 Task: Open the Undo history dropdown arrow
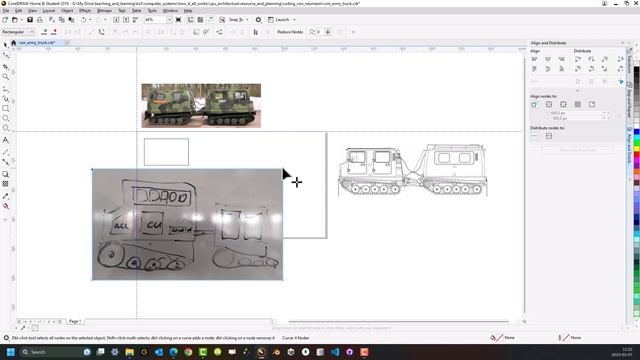coord(91,20)
